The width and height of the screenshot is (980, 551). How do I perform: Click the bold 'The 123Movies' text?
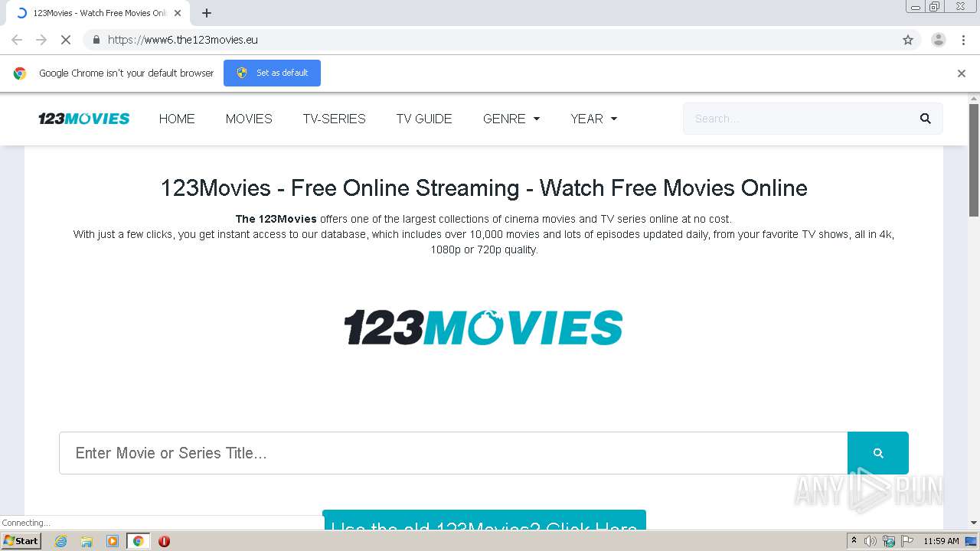(276, 219)
